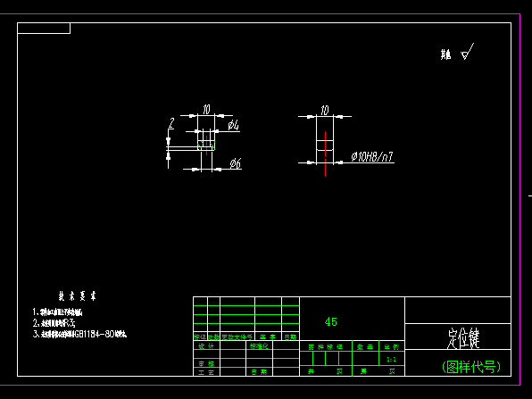Click technical requirement line starting with 2.
The image size is (532, 399).
tap(54, 322)
